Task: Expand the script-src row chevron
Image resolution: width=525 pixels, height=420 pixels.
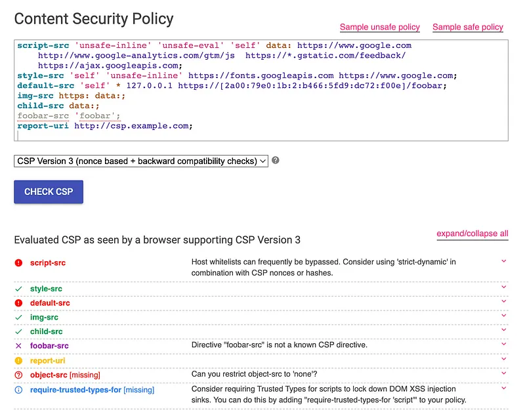Action: 503,261
